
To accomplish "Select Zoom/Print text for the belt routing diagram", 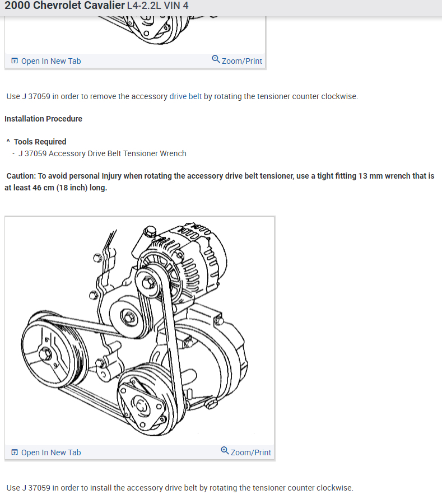I will point(251,452).
